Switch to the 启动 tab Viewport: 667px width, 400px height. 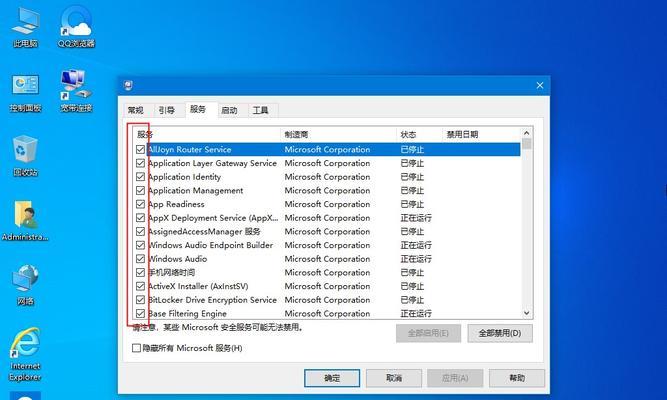coord(229,110)
